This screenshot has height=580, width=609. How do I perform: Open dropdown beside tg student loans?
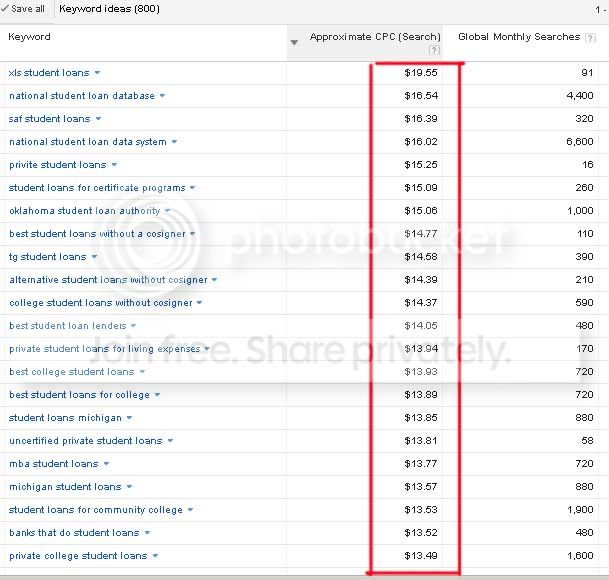94,256
